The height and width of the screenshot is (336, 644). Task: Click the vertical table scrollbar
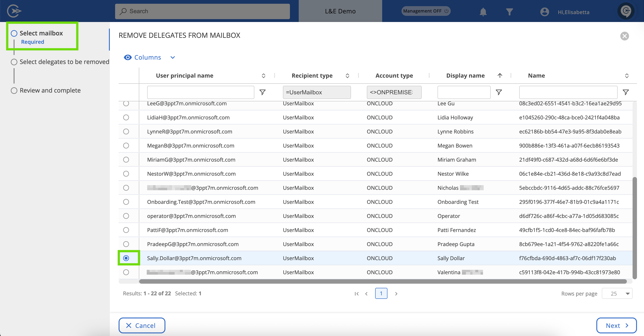(x=635, y=228)
